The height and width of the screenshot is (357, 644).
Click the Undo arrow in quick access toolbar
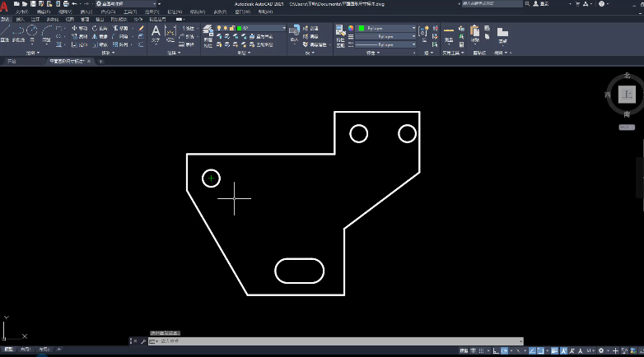(74, 3)
